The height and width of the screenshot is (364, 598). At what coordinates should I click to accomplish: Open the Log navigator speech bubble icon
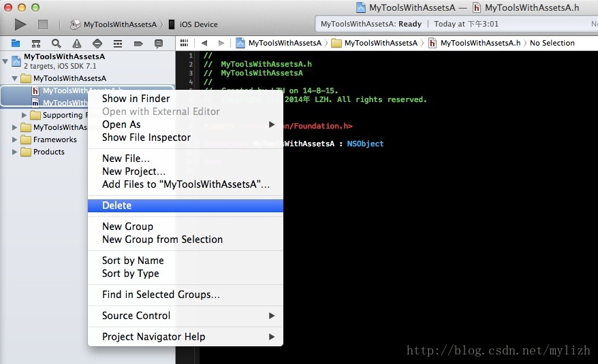[x=159, y=44]
